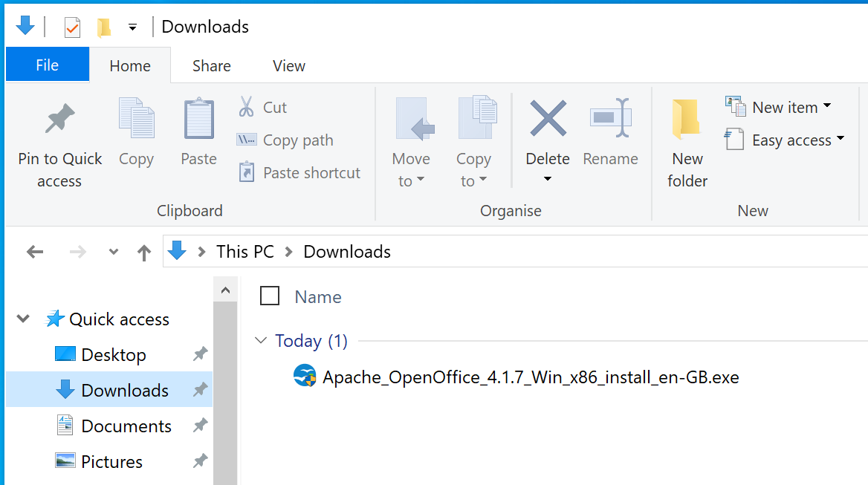Select the Apache OpenOffice installer file
Screen dimensions: 868x485
pyautogui.click(x=530, y=377)
